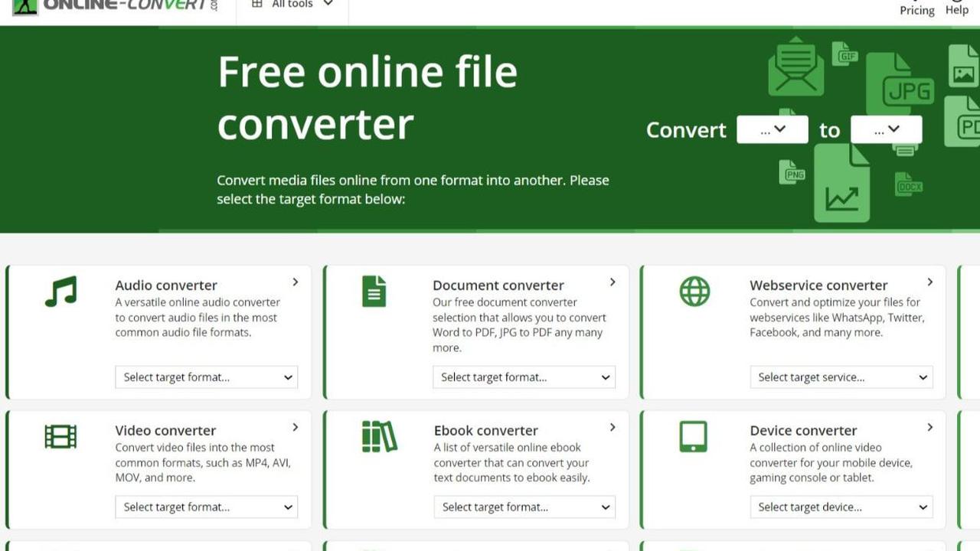Open the Video converter heading link
Image resolution: width=980 pixels, height=551 pixels.
point(165,430)
